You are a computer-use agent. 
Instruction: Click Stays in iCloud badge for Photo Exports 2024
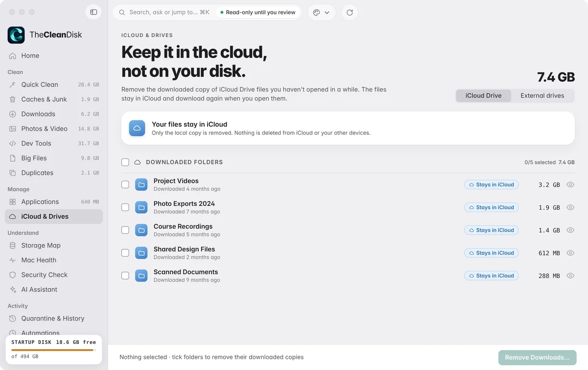[x=491, y=207]
